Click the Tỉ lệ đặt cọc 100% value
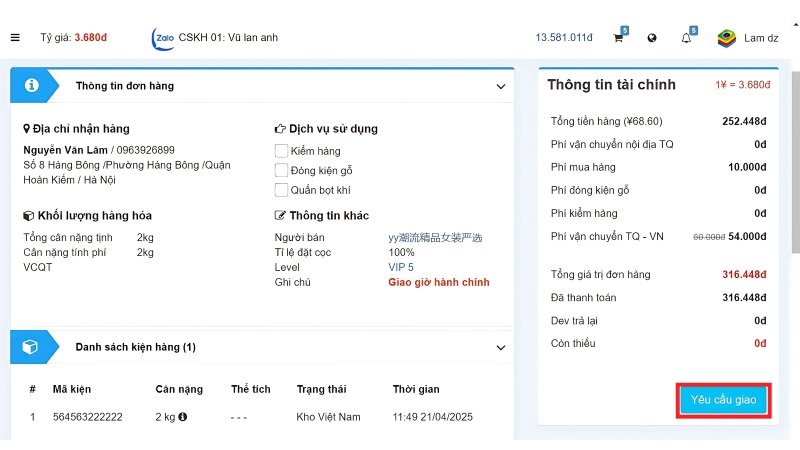The height and width of the screenshot is (450, 800). click(401, 252)
